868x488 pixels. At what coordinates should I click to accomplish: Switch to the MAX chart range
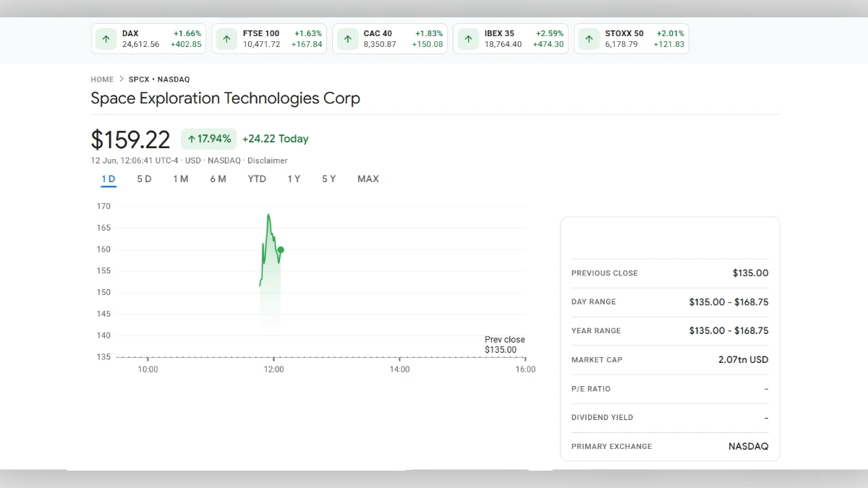point(368,179)
